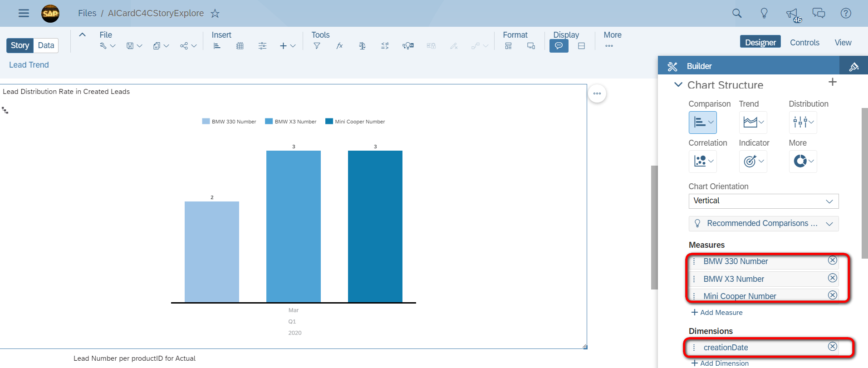
Task: Open Indicator chart type dropdown
Action: [x=753, y=161]
